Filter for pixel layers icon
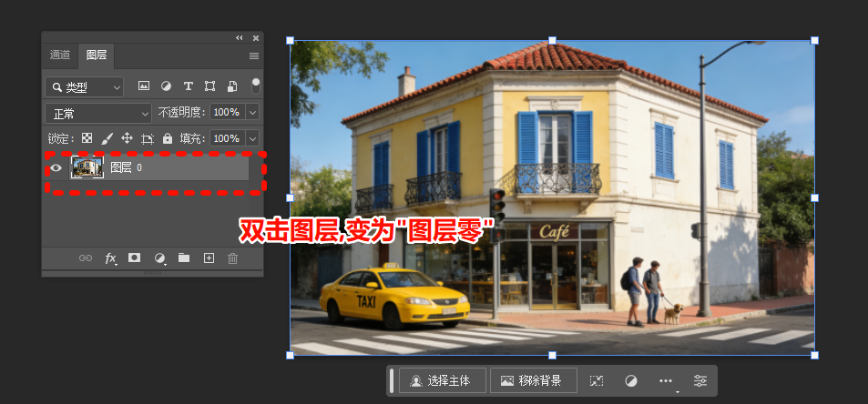 [x=144, y=86]
